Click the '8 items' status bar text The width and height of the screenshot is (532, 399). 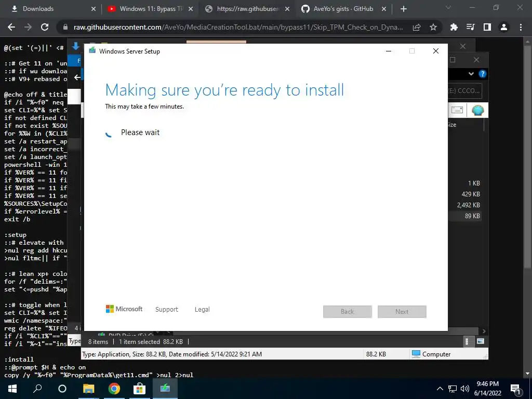click(x=98, y=342)
